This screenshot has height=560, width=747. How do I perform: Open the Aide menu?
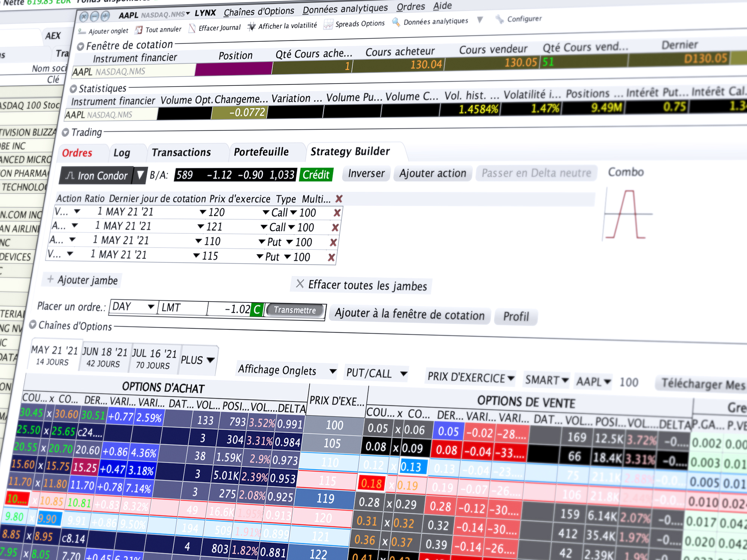pyautogui.click(x=443, y=6)
